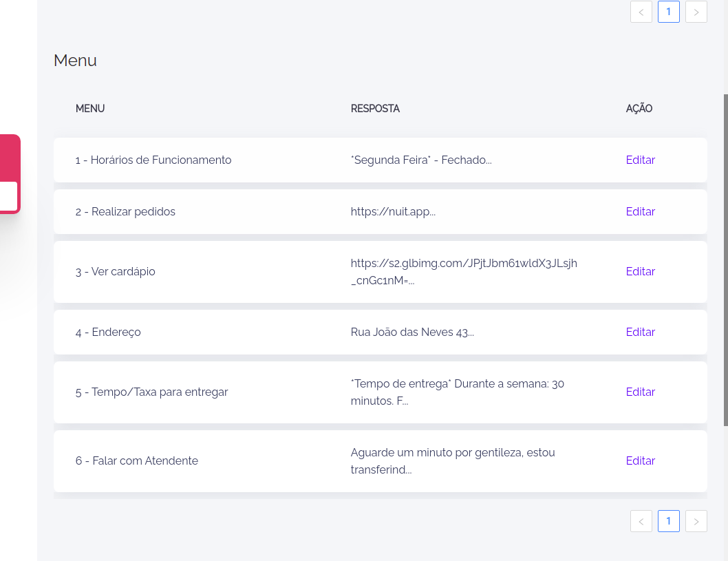This screenshot has height=561, width=728.
Task: Select page 1 in top pagination
Action: point(668,12)
